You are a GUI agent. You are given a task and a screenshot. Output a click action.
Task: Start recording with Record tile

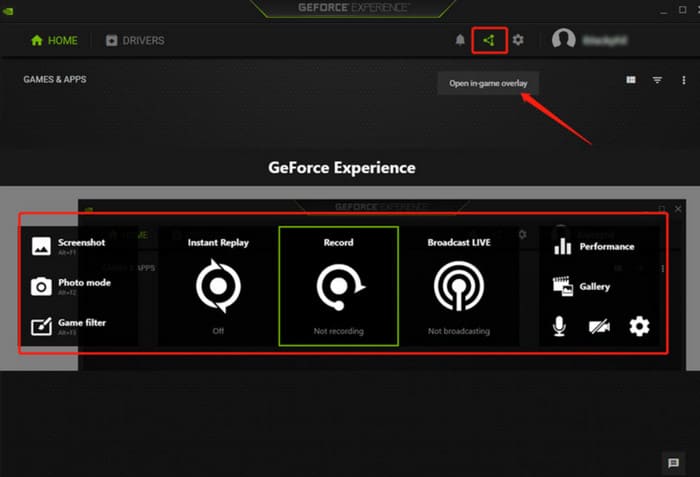(338, 287)
